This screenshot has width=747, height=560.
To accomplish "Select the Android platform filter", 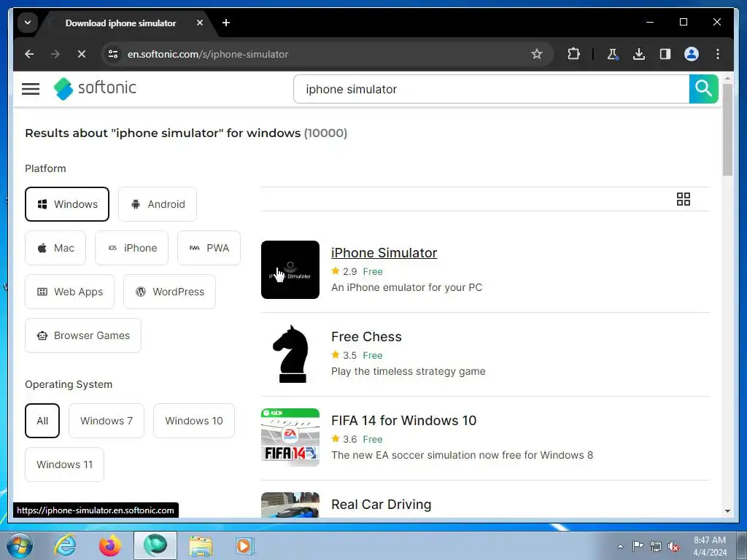I will pos(158,204).
